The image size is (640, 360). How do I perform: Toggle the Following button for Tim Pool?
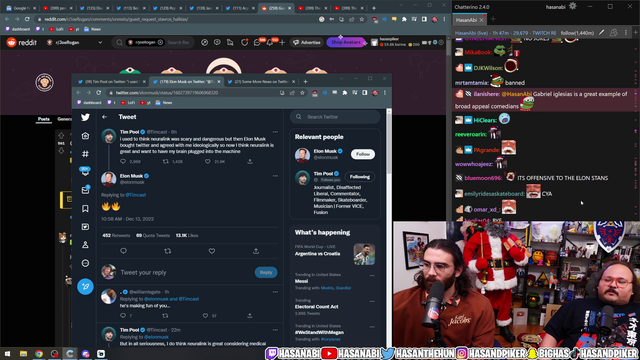(360, 177)
